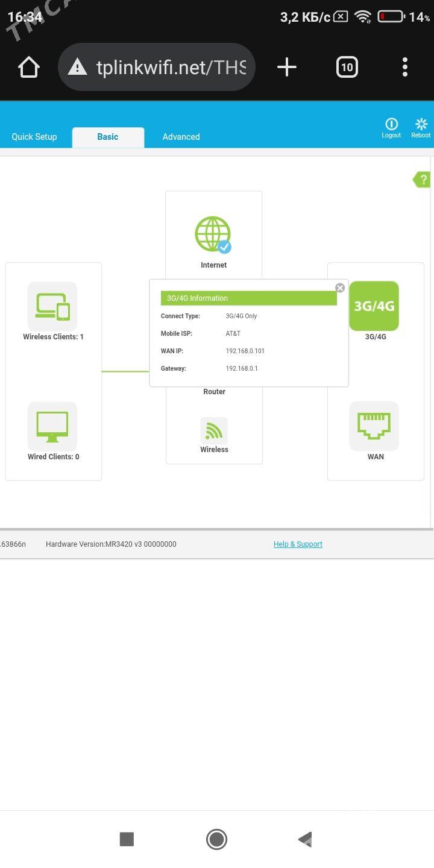Screen dimensions: 434x868
Task: Select the Basic tab
Action: 108,137
